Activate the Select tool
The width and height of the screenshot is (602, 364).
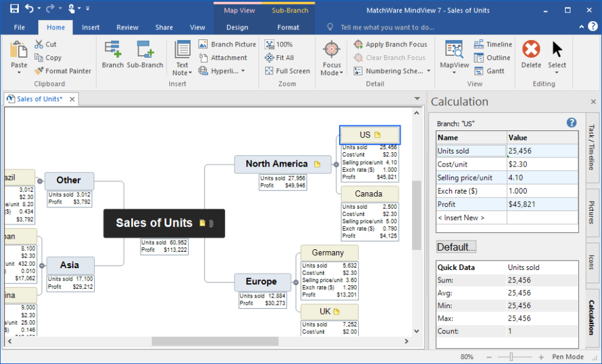[x=557, y=56]
